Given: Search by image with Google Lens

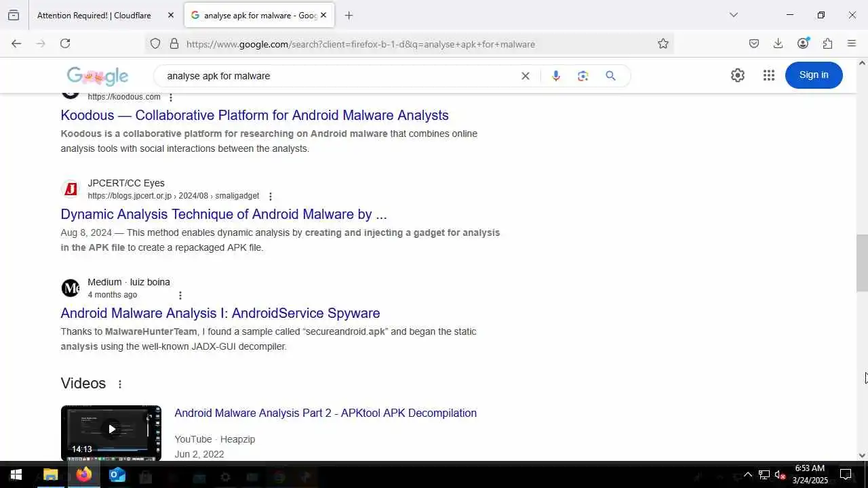Looking at the screenshot, I should click(583, 76).
